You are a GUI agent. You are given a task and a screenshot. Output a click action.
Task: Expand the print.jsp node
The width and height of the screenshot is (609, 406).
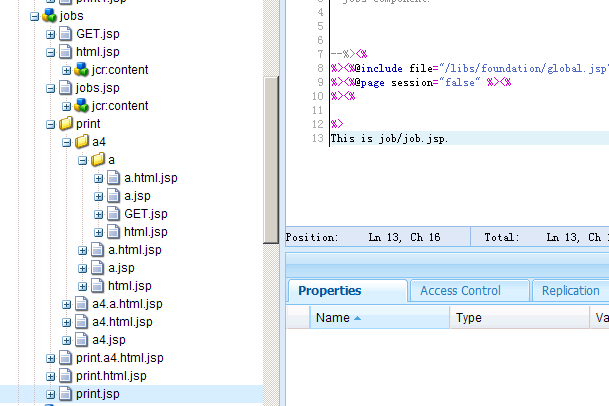pyautogui.click(x=50, y=394)
